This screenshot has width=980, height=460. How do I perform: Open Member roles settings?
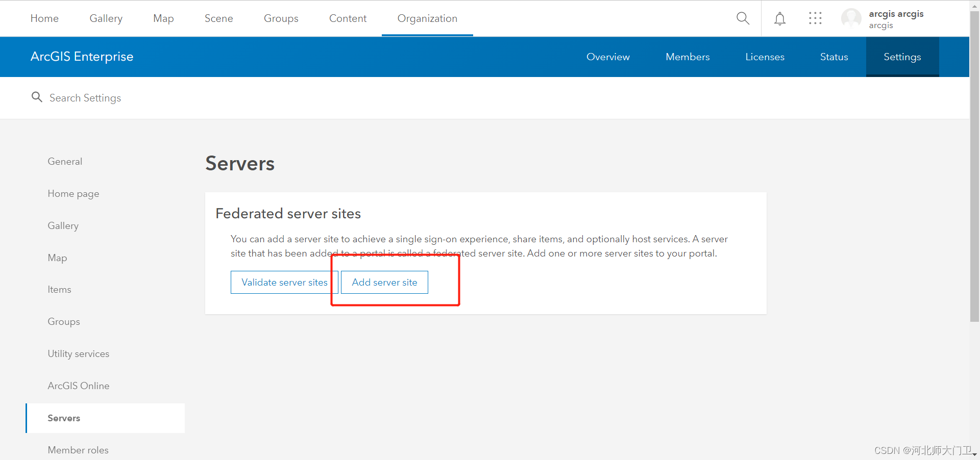(78, 450)
